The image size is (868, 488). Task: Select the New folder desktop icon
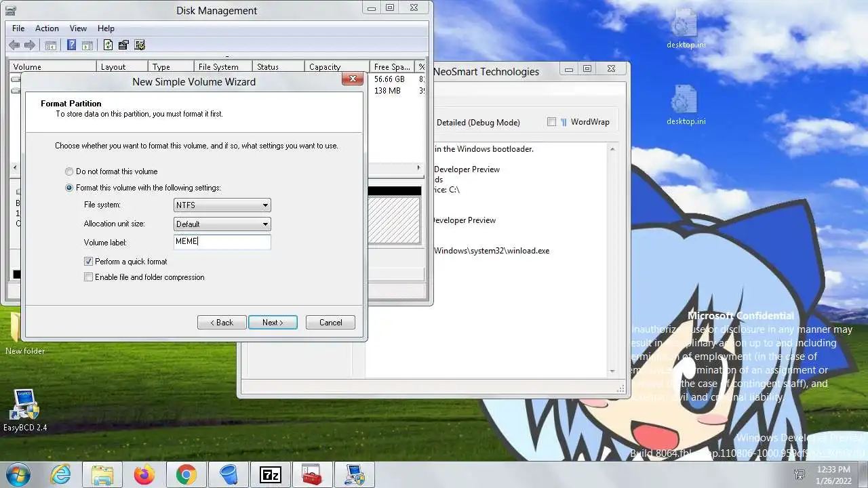pos(25,334)
